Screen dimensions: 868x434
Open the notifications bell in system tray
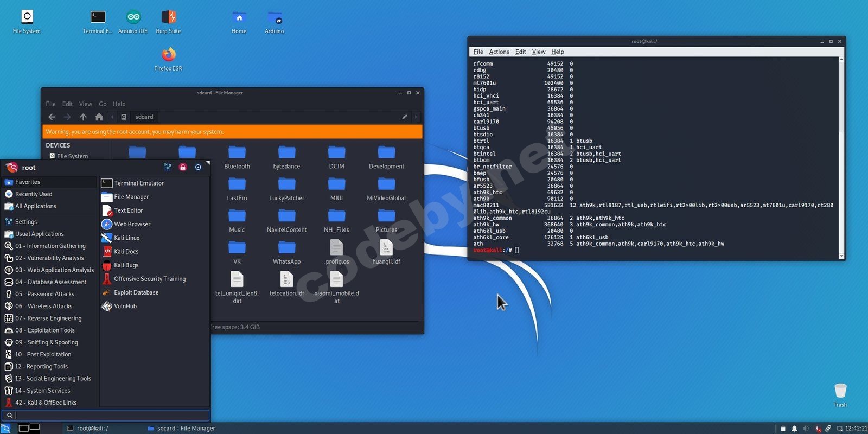(x=794, y=429)
